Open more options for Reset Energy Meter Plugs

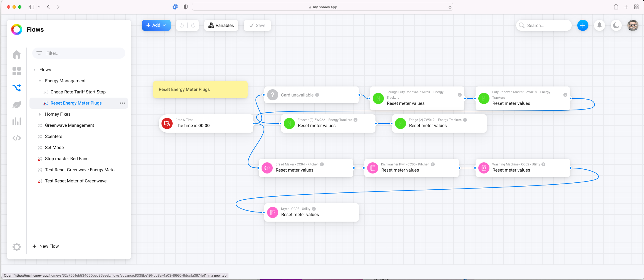coord(123,103)
